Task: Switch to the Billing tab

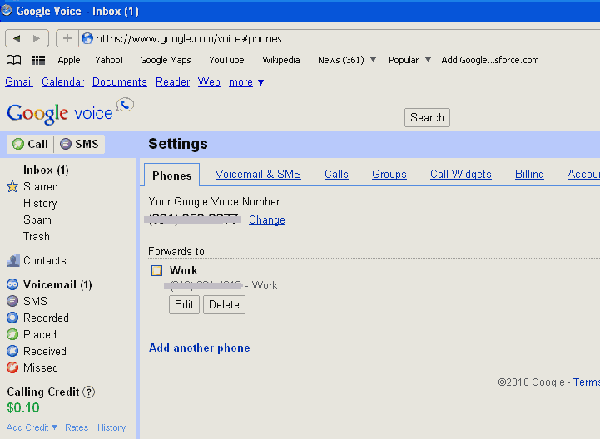Action: click(529, 175)
